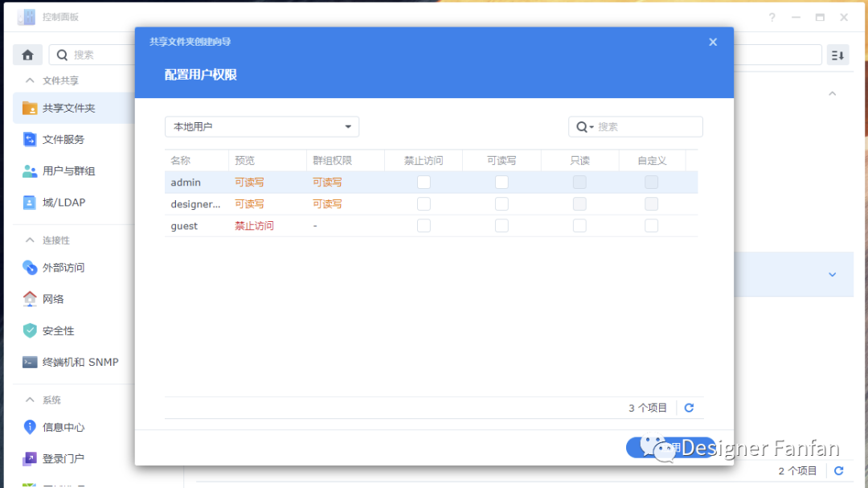868x488 pixels.
Task: Enable 禁止访问 for admin user
Action: point(424,182)
